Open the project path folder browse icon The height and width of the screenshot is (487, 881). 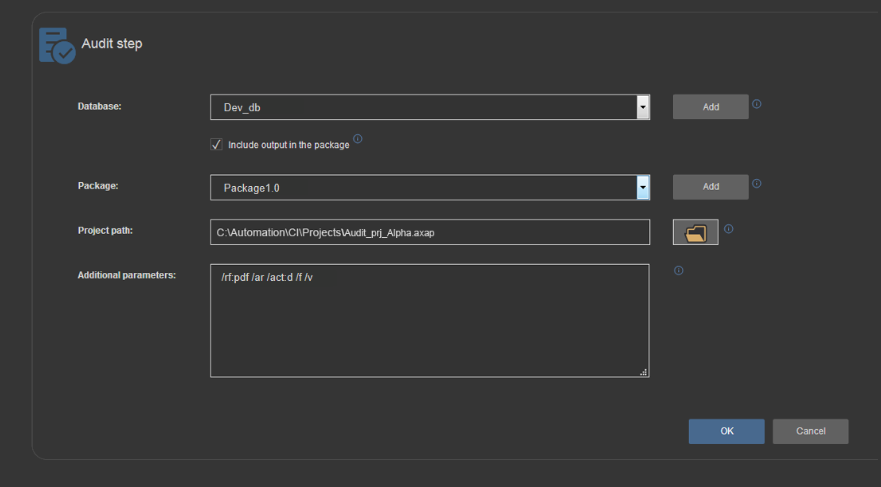[696, 233]
